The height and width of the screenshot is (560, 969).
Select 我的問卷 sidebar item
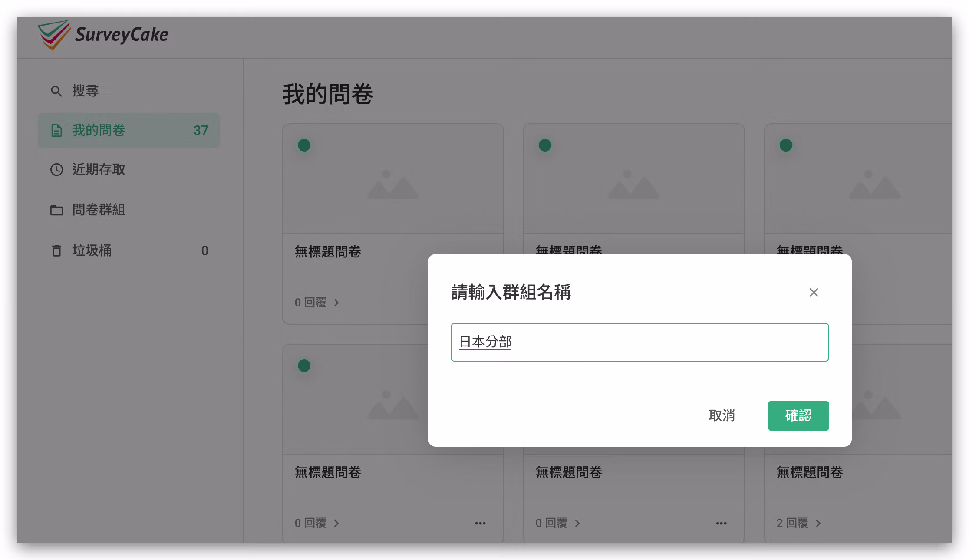129,130
